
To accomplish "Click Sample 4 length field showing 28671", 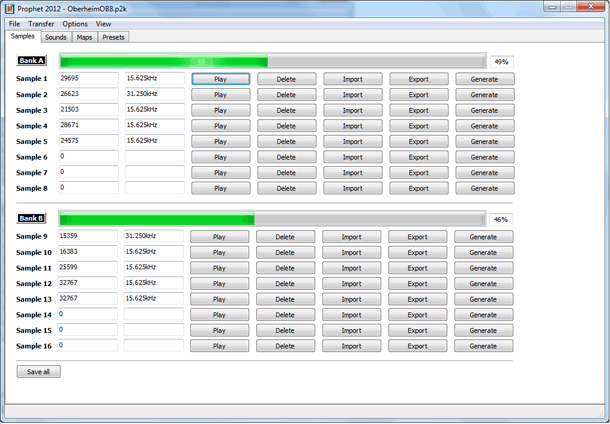I will tap(89, 125).
